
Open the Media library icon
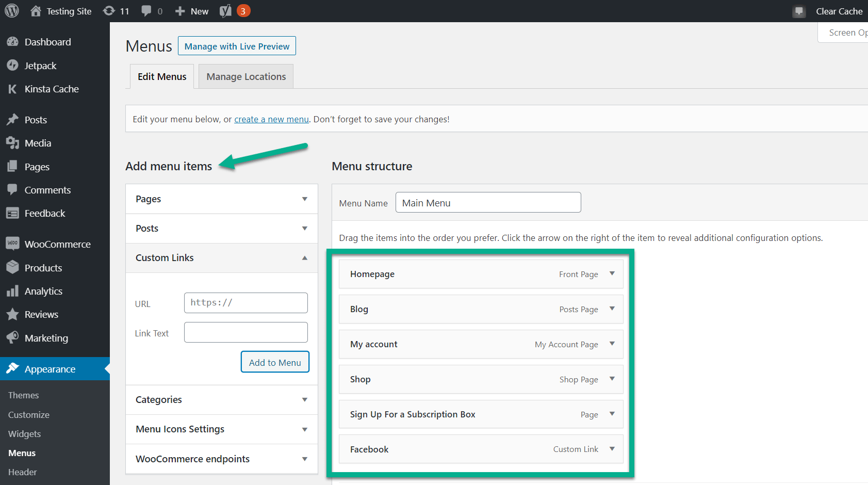point(12,143)
